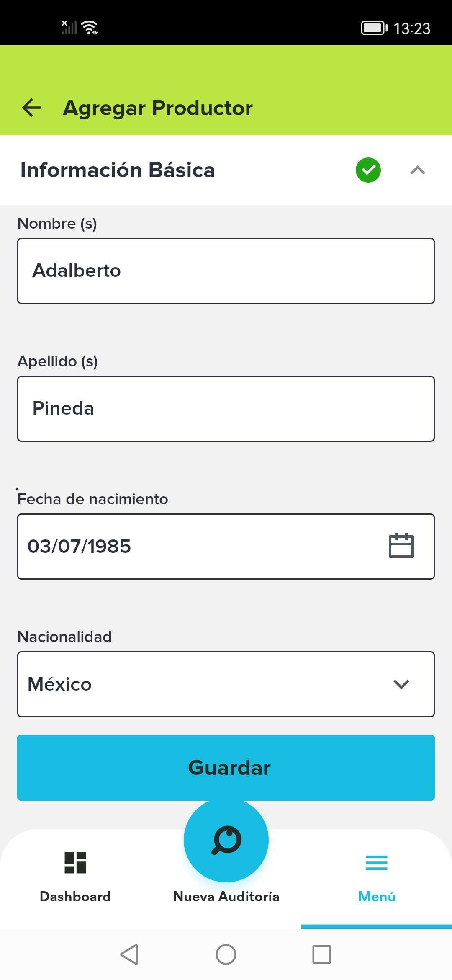
Task: Edit the Nombre field with Adalberto
Action: (x=226, y=271)
